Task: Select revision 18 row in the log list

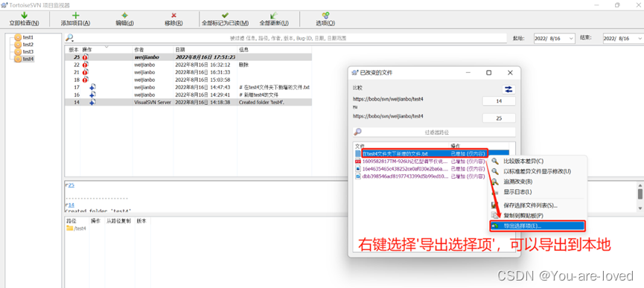Action: point(188,80)
